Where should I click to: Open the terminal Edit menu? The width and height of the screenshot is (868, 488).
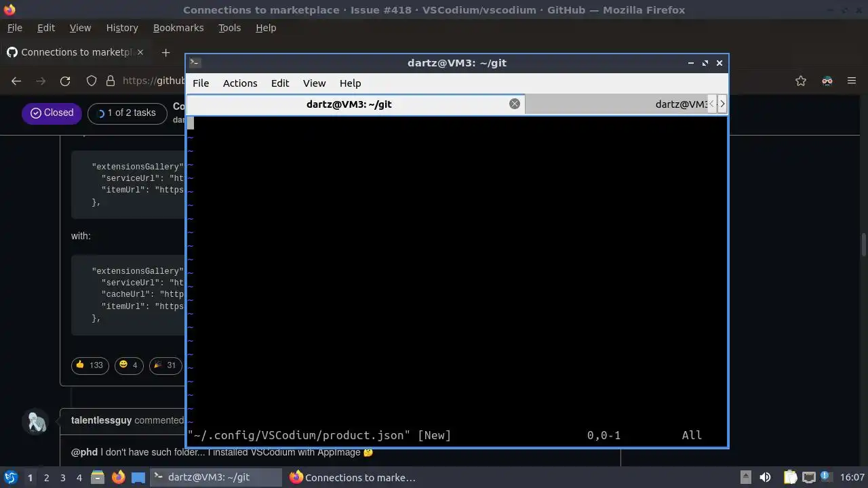[280, 83]
